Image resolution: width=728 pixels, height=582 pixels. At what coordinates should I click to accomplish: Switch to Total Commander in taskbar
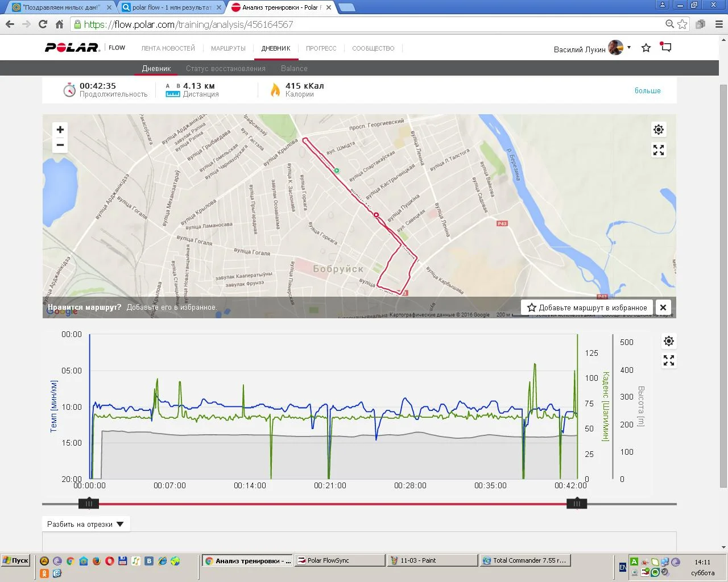pos(526,560)
